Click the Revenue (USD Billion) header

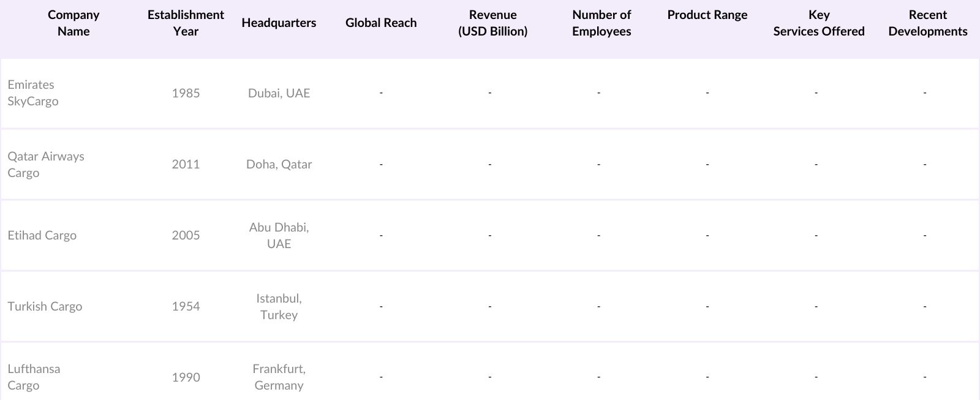[x=492, y=23]
